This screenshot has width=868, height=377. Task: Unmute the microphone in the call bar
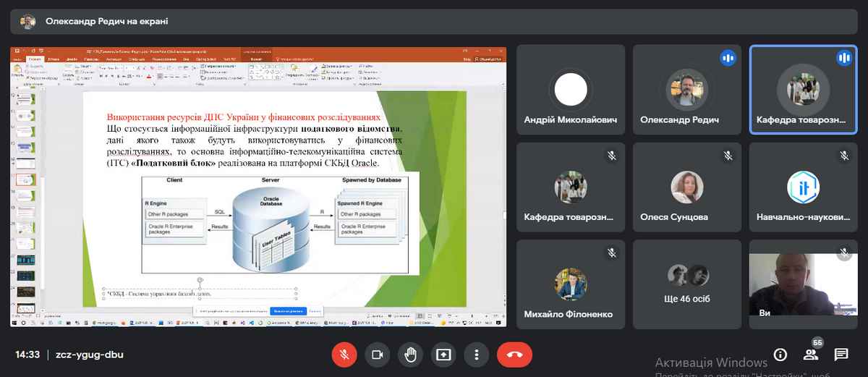point(344,355)
